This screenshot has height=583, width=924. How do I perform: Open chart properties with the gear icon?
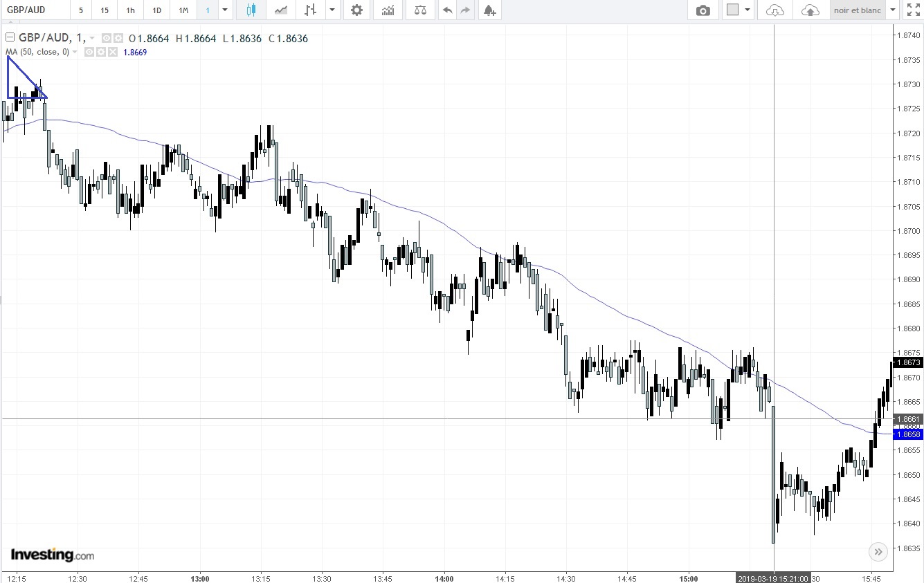356,10
